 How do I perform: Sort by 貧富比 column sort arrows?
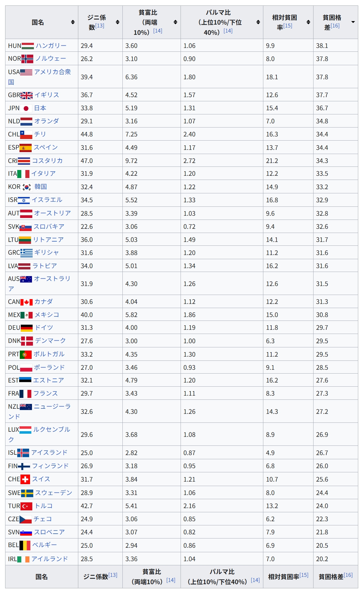(175, 22)
